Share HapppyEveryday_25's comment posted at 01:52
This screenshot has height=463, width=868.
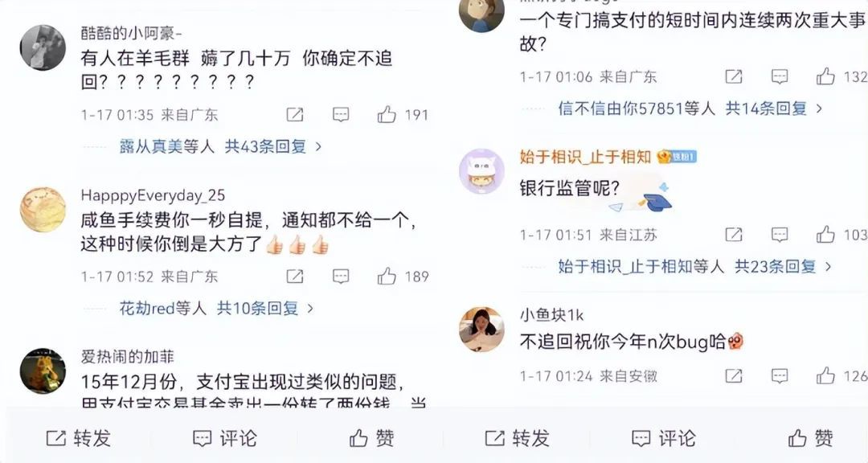294,277
